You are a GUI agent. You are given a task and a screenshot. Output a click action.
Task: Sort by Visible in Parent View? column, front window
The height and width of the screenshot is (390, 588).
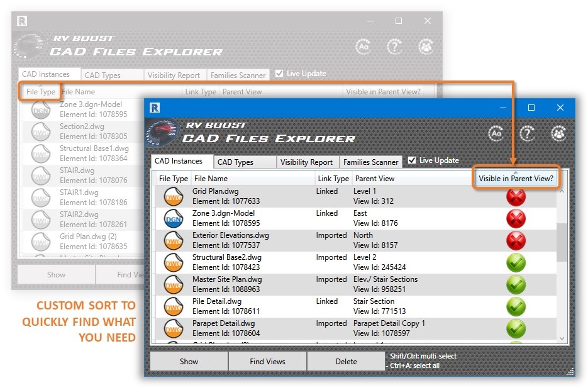pos(516,179)
